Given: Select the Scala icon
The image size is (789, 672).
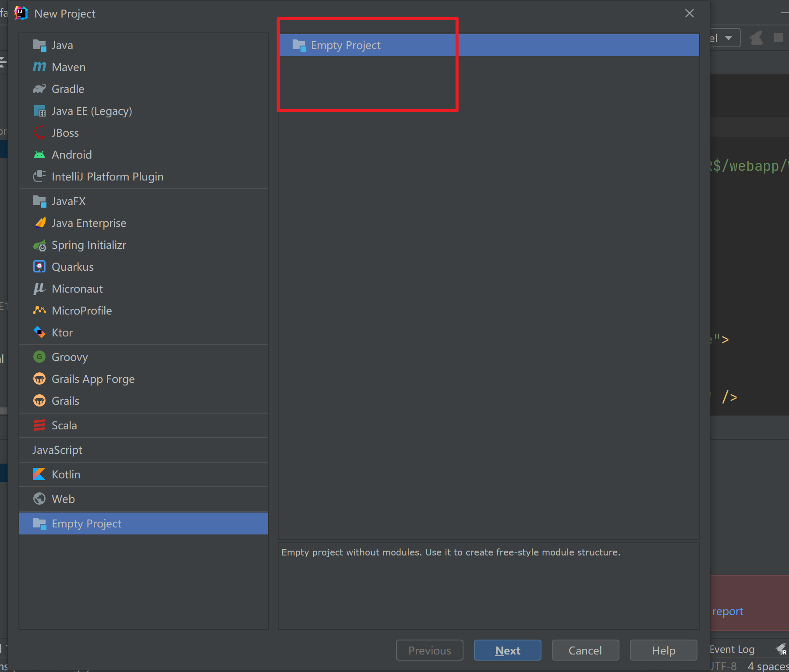Looking at the screenshot, I should click(x=39, y=425).
